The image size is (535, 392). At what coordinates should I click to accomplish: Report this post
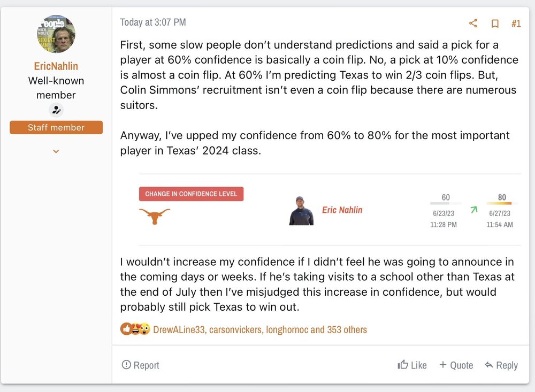tap(141, 365)
